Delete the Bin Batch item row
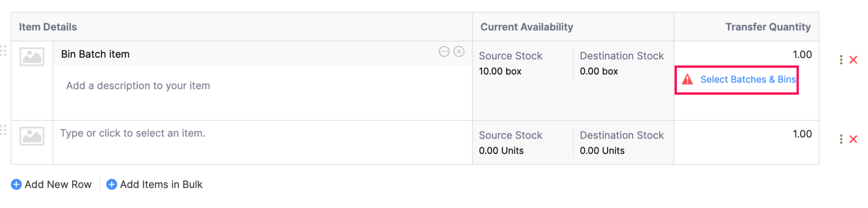This screenshot has height=208, width=868. [853, 60]
